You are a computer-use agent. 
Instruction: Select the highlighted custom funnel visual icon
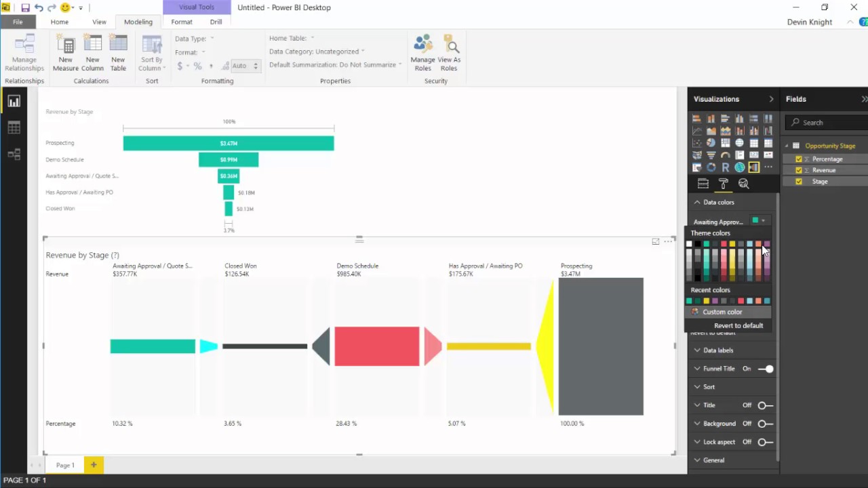(754, 167)
